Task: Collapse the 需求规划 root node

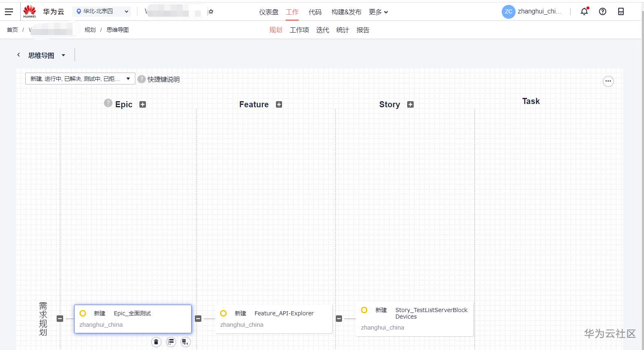Action: (x=60, y=319)
